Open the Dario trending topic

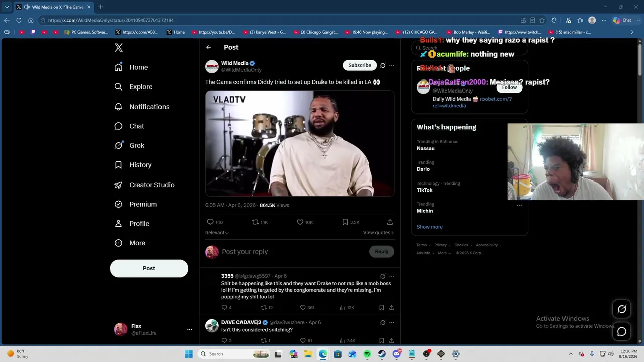[x=423, y=169]
